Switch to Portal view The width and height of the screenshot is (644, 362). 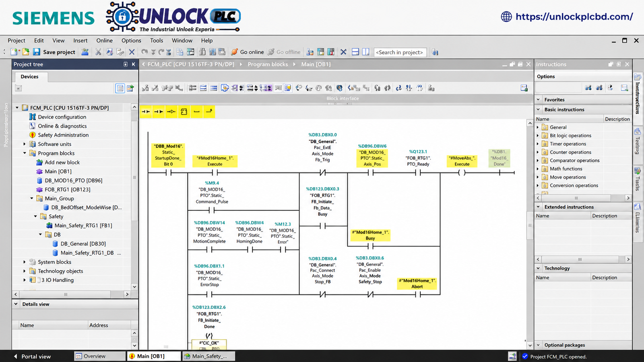32,356
